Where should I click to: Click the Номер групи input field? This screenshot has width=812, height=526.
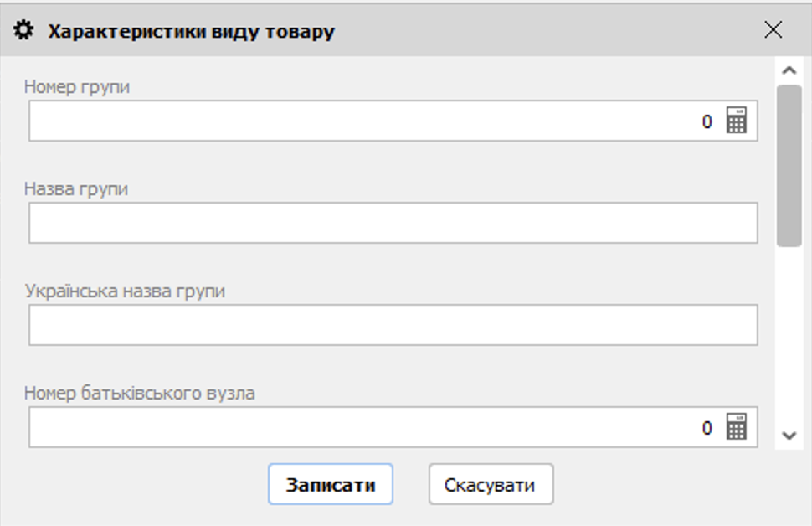pos(335,121)
